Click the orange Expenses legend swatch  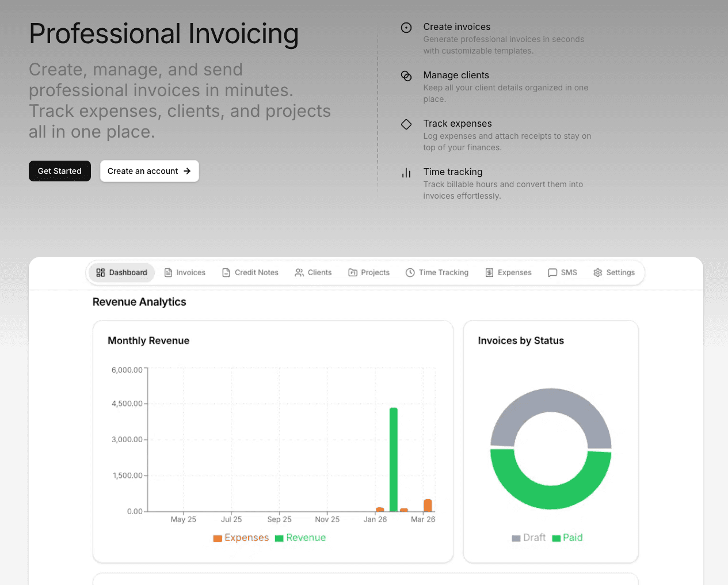[218, 538]
